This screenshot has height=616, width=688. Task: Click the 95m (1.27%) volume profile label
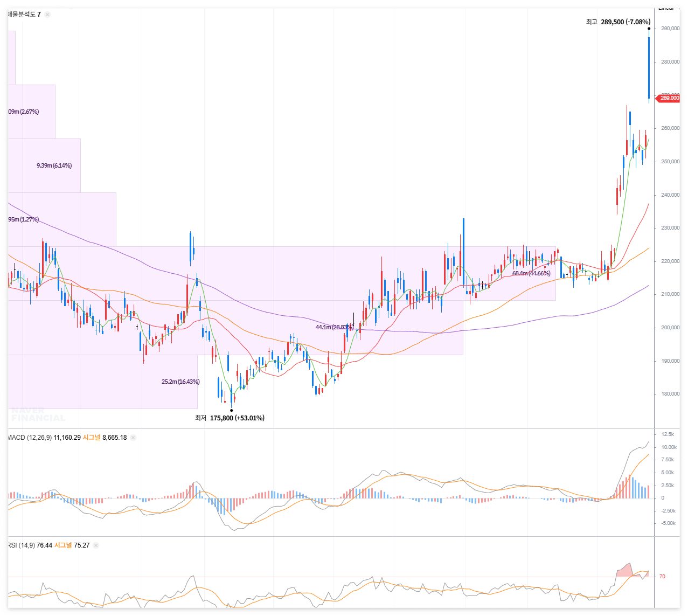point(23,220)
